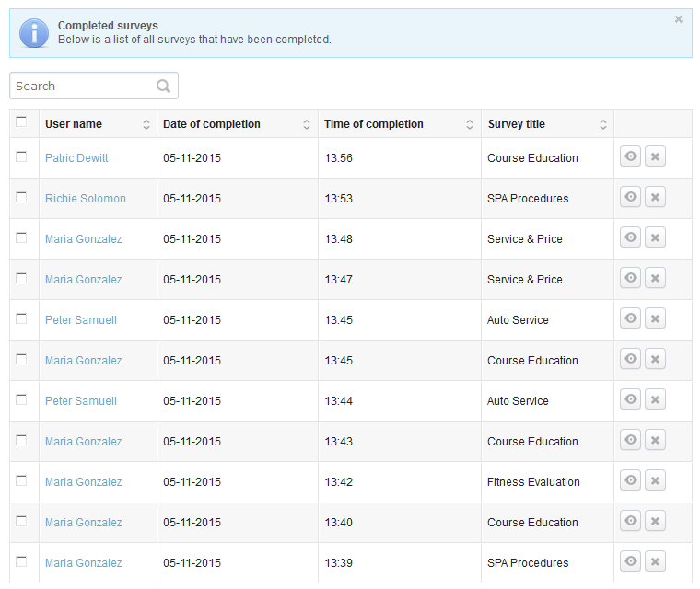Select checkbox for the Fitness Evaluation row
700x589 pixels.
point(21,480)
